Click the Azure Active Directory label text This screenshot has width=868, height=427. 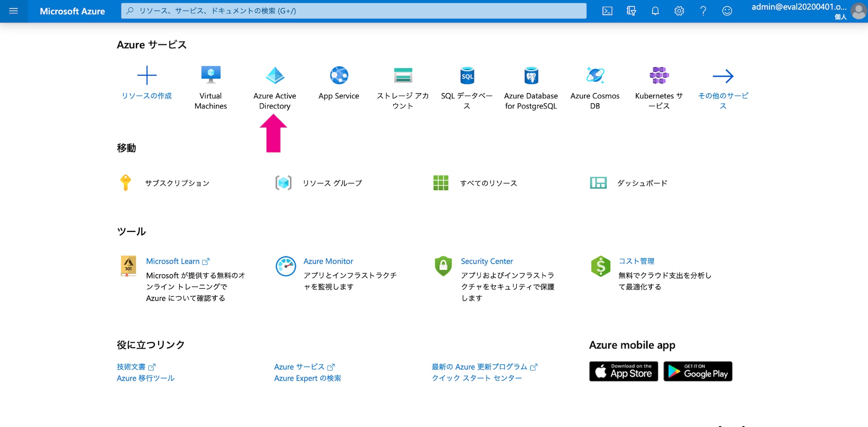point(275,101)
